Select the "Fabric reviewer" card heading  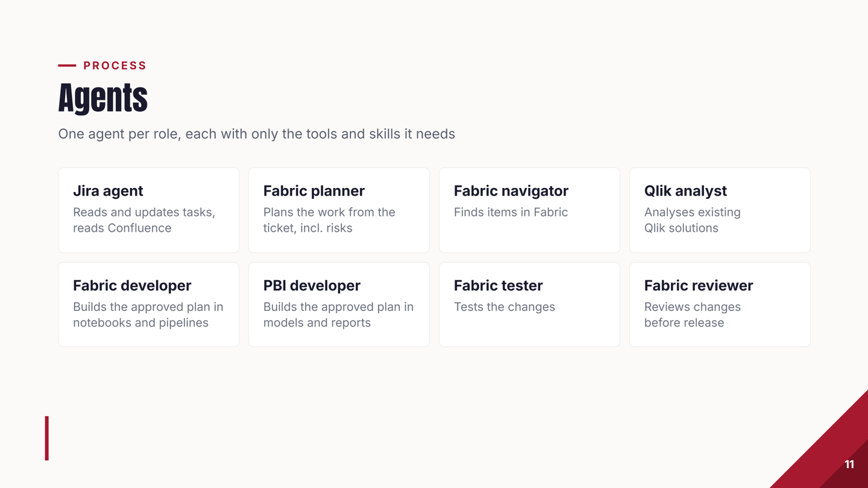tap(699, 286)
